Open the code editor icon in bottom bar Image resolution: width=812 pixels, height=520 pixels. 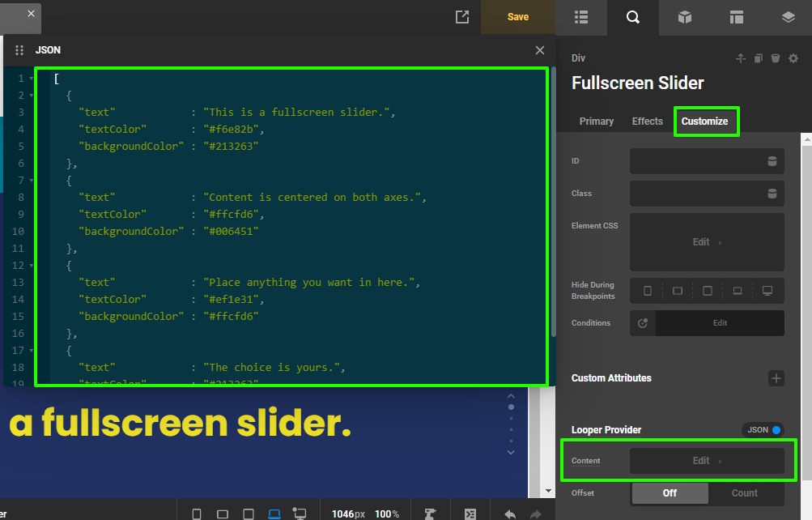[470, 514]
